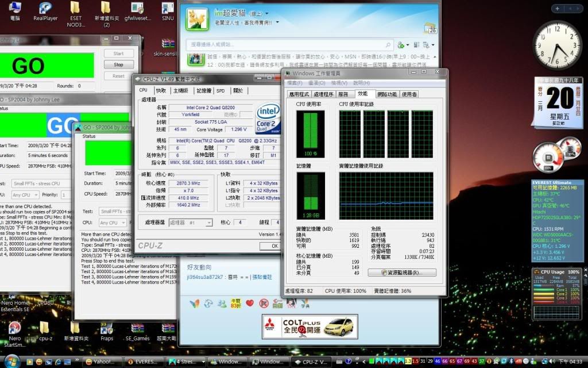Click the MSN butterfly icon in Messenger

194,304
